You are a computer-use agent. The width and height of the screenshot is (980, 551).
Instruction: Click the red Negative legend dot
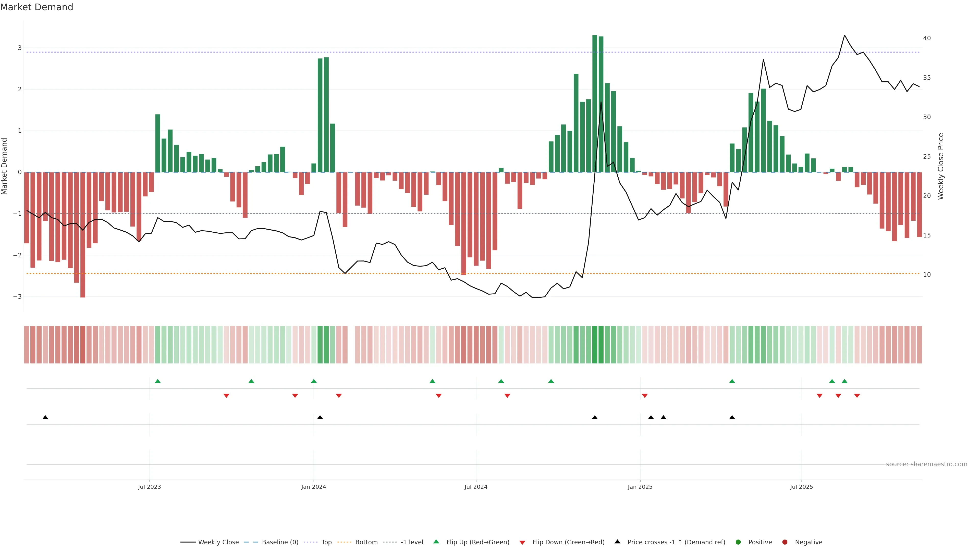pyautogui.click(x=785, y=542)
